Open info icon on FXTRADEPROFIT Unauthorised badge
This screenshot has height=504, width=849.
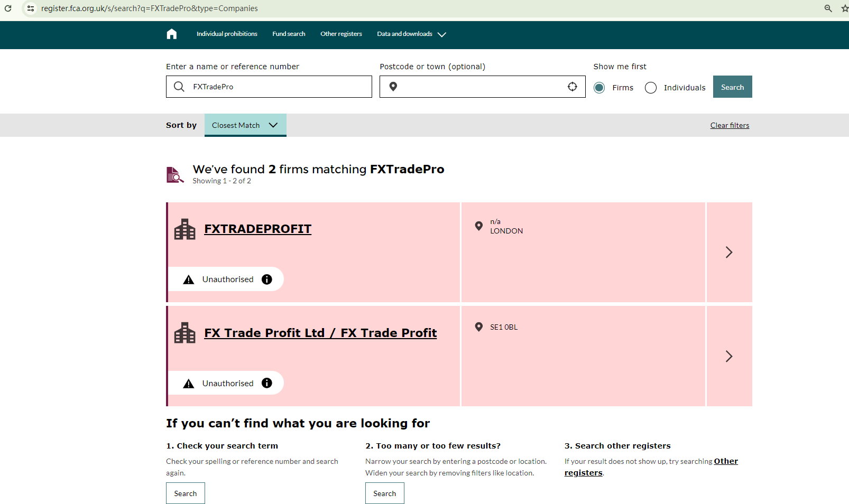click(x=267, y=279)
